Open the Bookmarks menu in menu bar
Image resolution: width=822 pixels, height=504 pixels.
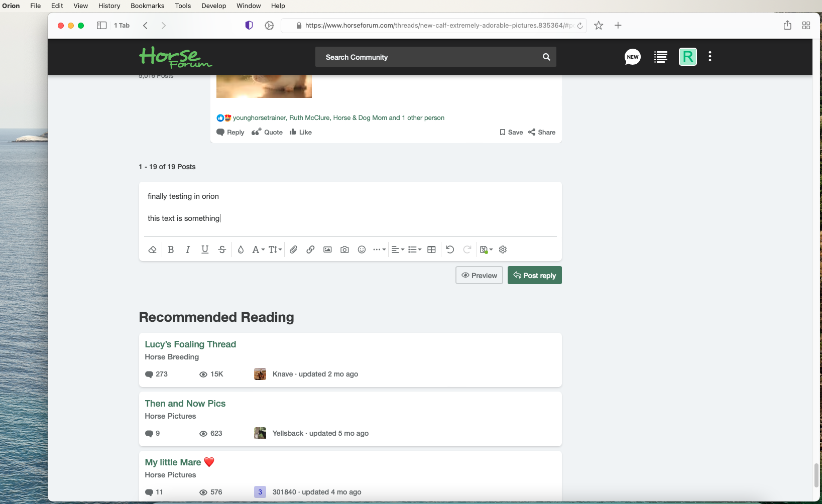(x=147, y=6)
